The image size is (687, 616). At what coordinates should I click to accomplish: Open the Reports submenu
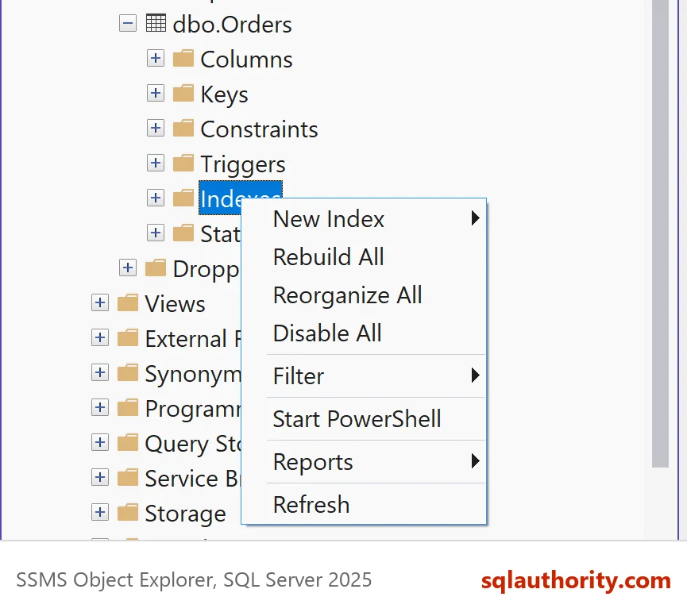tap(364, 462)
